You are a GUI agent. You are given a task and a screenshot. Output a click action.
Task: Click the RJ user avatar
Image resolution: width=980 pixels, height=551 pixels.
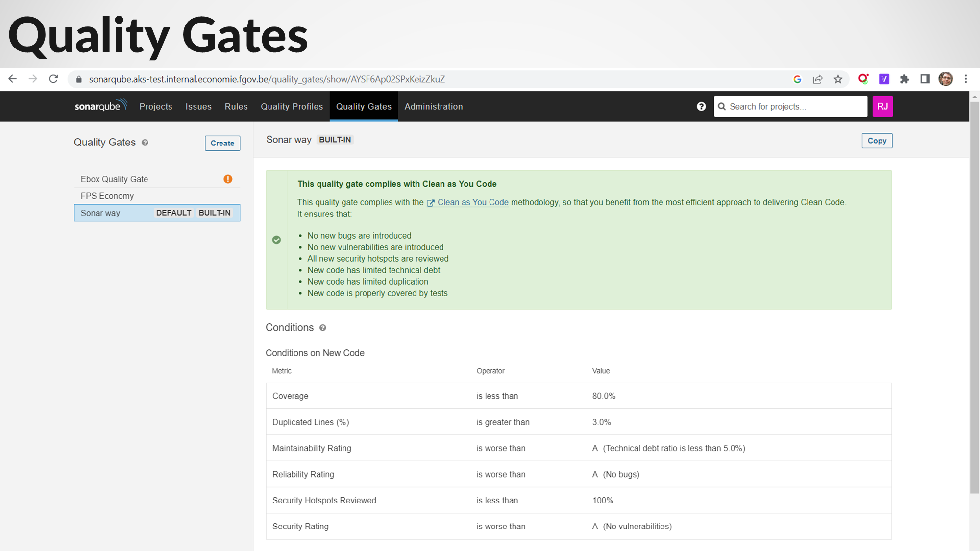coord(882,106)
